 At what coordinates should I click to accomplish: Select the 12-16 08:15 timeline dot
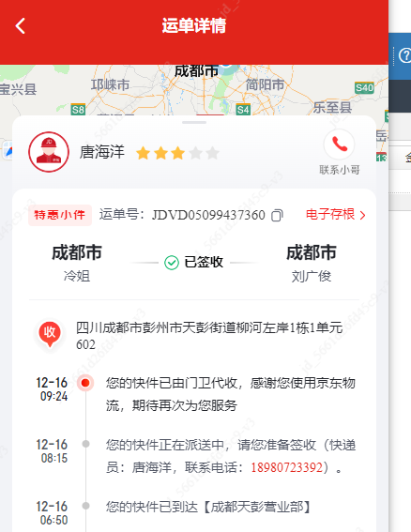point(86,444)
